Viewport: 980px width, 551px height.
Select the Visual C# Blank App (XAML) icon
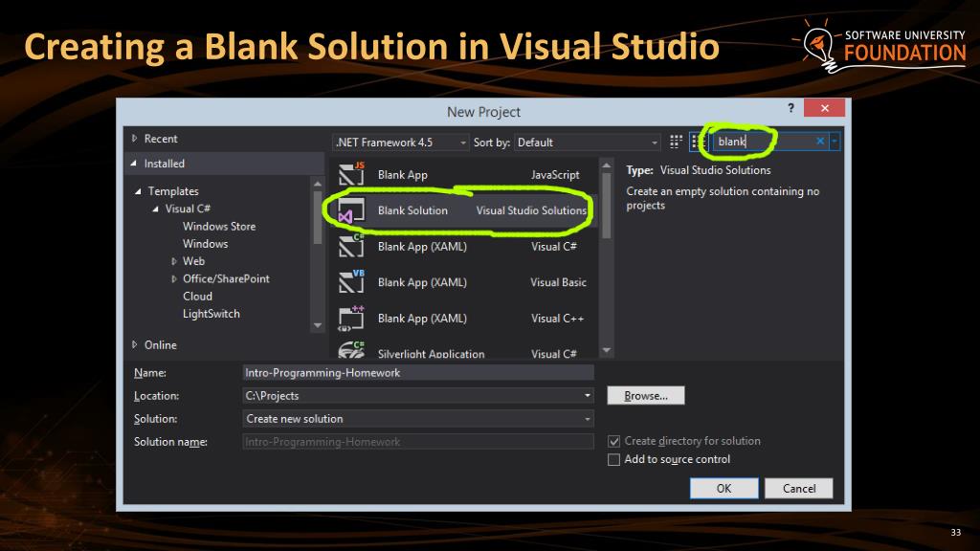point(352,246)
